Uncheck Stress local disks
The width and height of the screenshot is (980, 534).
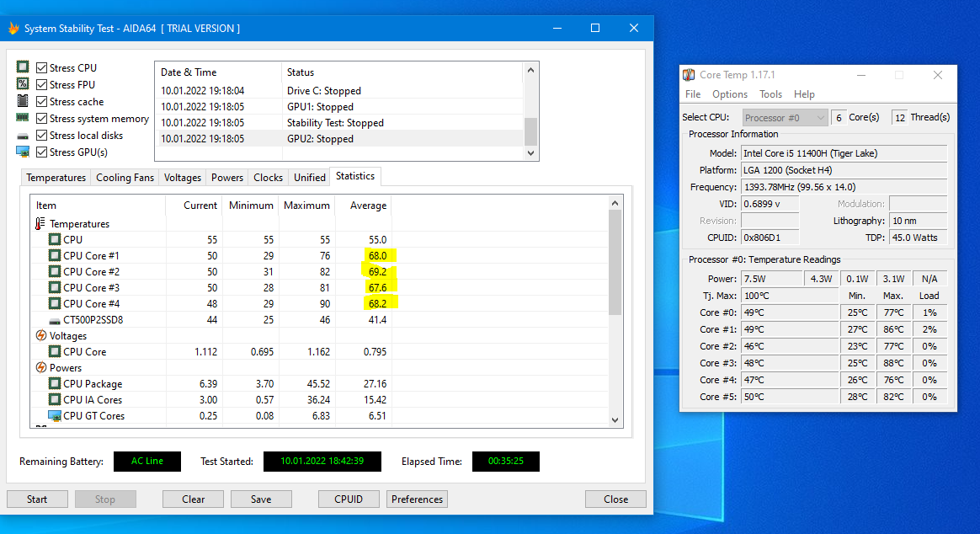(42, 135)
